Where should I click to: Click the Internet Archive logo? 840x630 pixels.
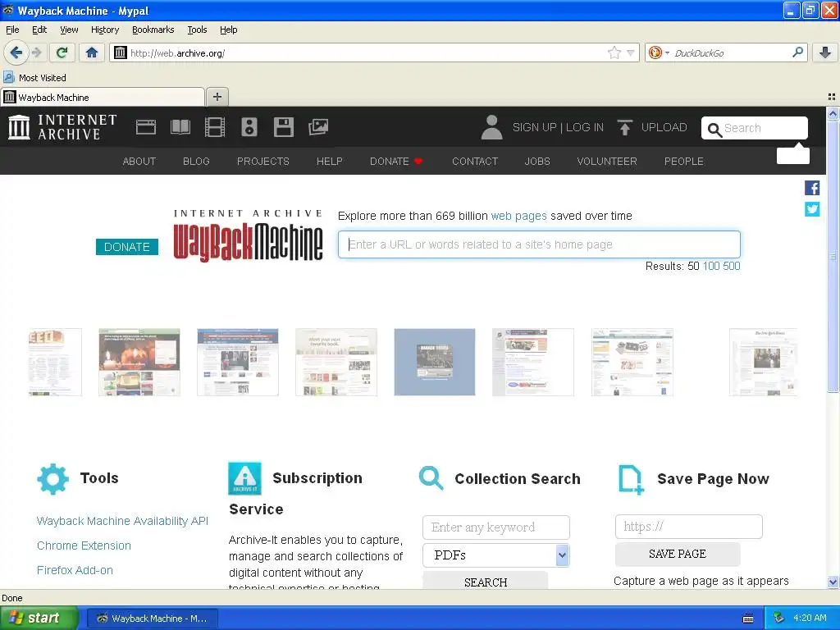(62, 127)
